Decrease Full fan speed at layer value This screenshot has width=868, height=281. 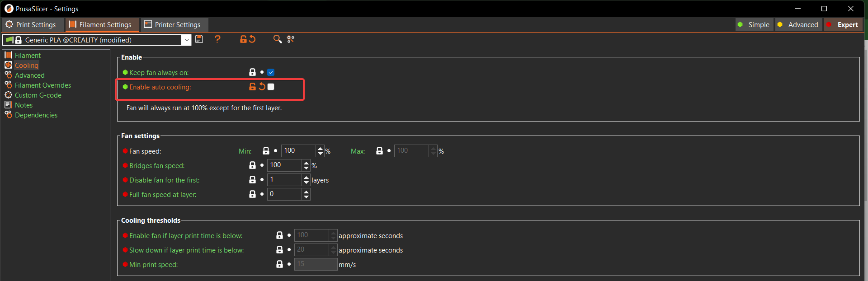[307, 197]
